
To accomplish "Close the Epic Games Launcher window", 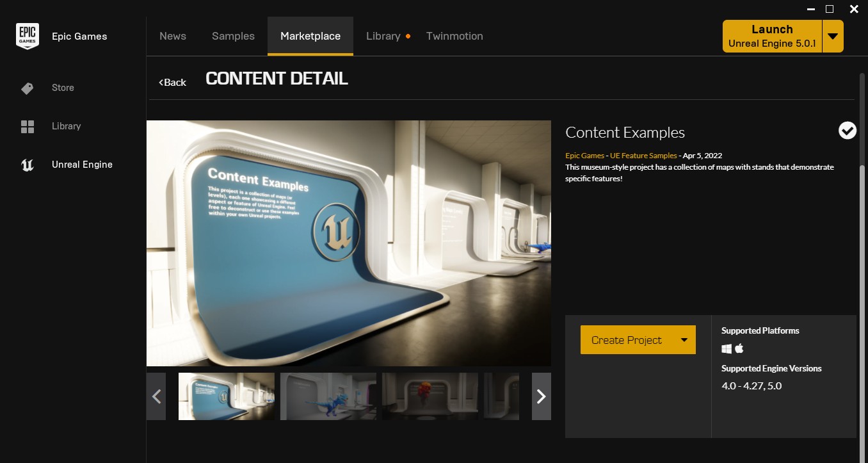I will [854, 9].
